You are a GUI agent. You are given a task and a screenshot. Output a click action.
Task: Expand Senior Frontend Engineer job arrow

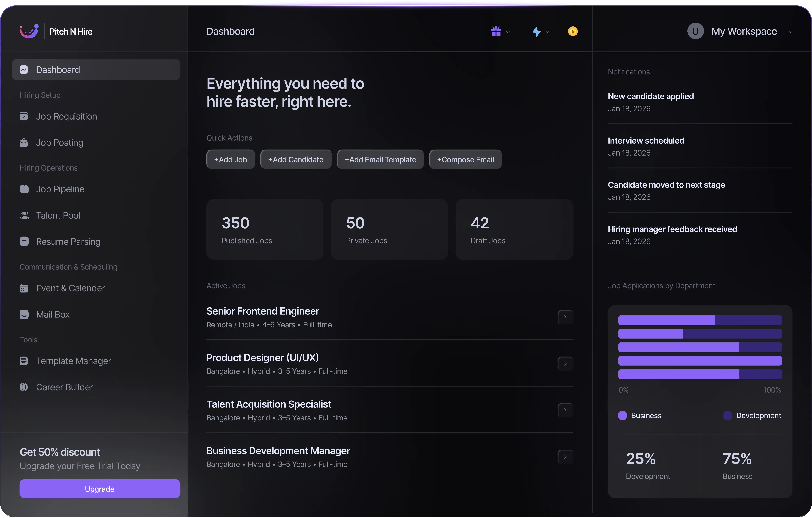(565, 317)
